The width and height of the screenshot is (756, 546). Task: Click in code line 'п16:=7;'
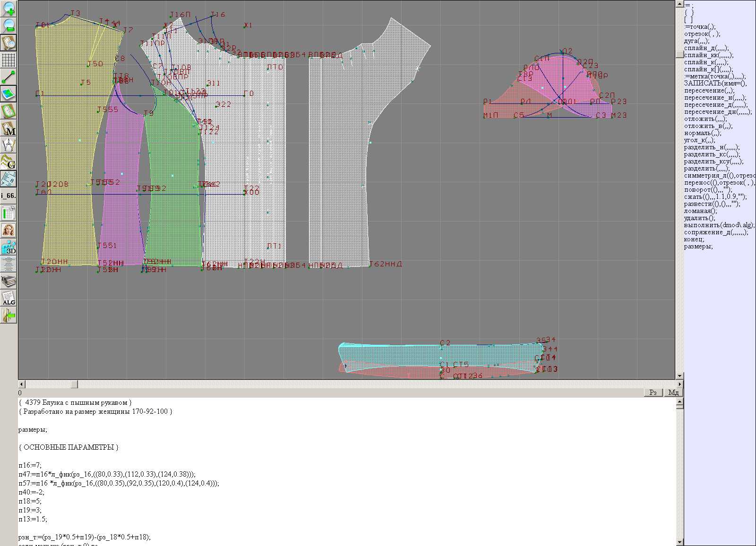point(30,465)
